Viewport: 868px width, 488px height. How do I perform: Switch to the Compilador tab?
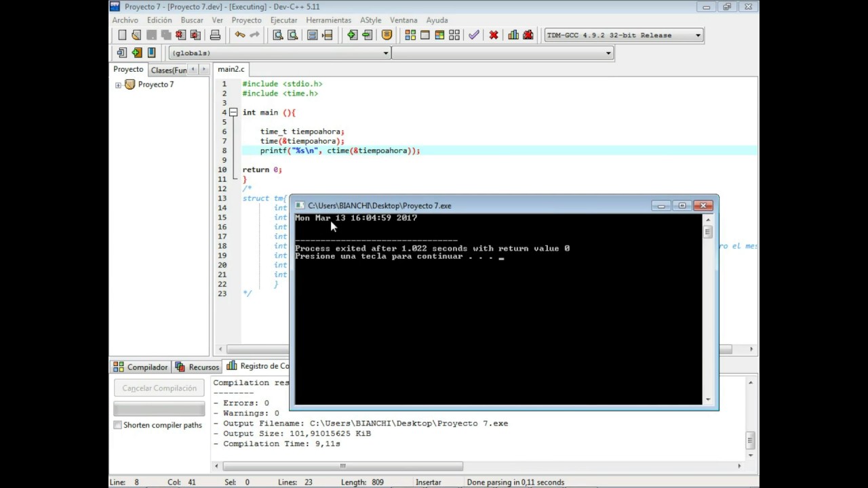tap(141, 367)
